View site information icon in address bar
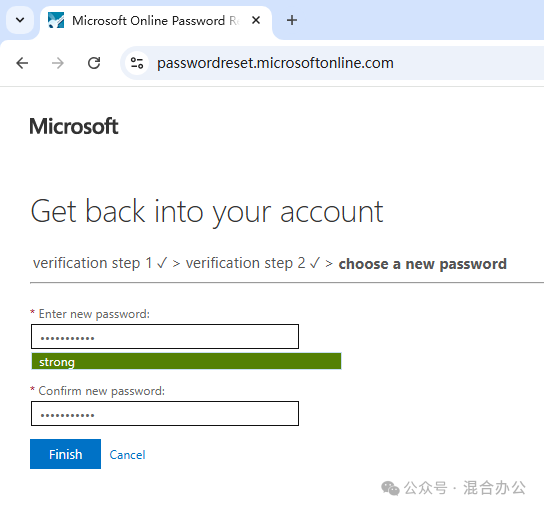Screen dimensions: 544x510 coord(137,63)
